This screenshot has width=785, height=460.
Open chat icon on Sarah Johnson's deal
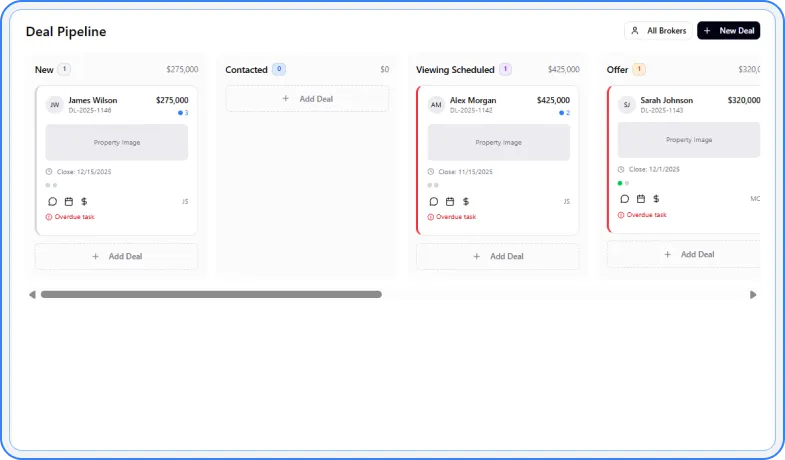tap(625, 199)
